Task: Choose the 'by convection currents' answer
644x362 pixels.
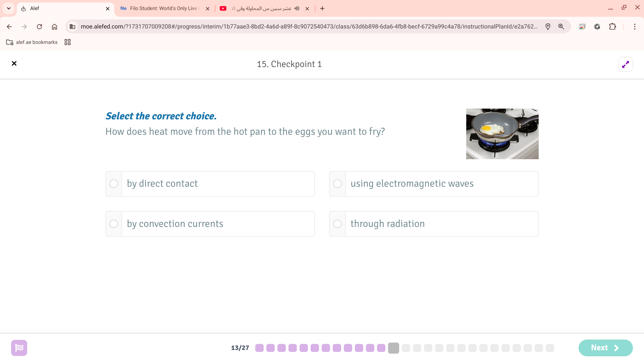Action: pyautogui.click(x=114, y=224)
